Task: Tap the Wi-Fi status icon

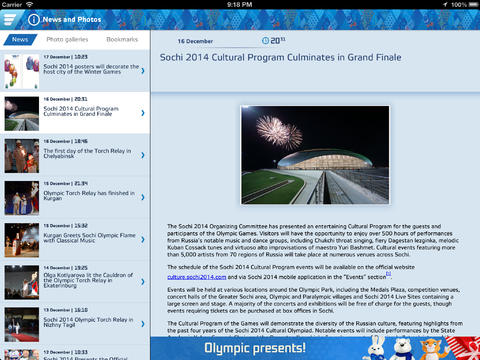Action: coord(30,4)
